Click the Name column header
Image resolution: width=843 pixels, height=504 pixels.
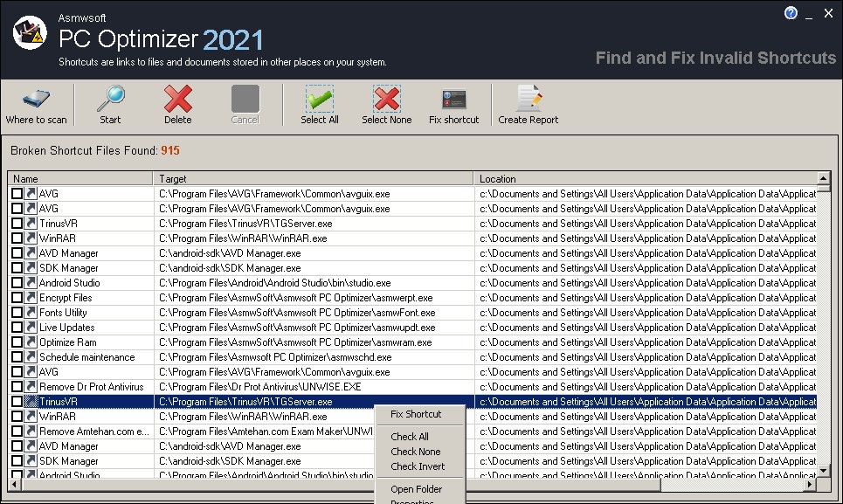(x=79, y=177)
